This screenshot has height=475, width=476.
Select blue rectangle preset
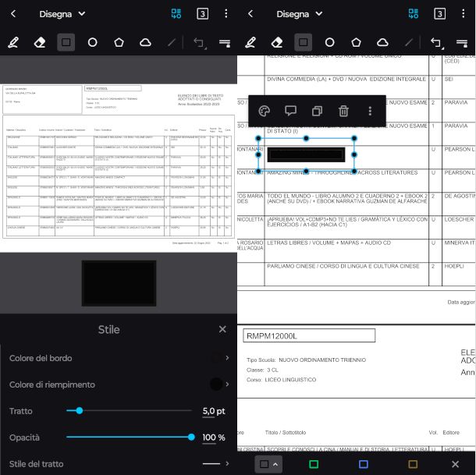(364, 464)
